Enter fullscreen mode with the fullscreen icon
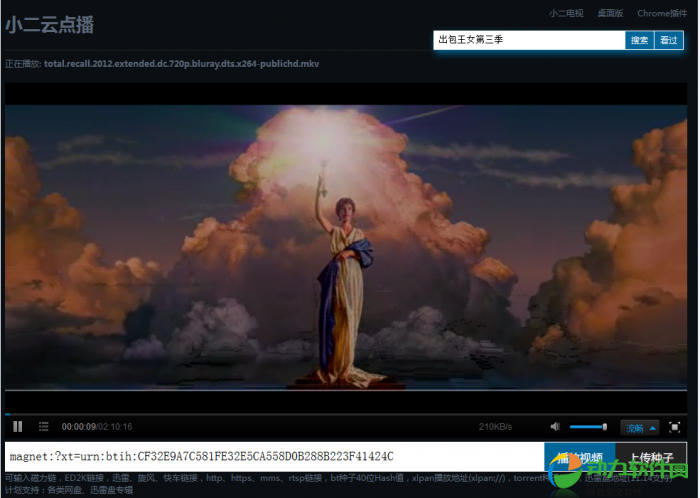 point(675,427)
